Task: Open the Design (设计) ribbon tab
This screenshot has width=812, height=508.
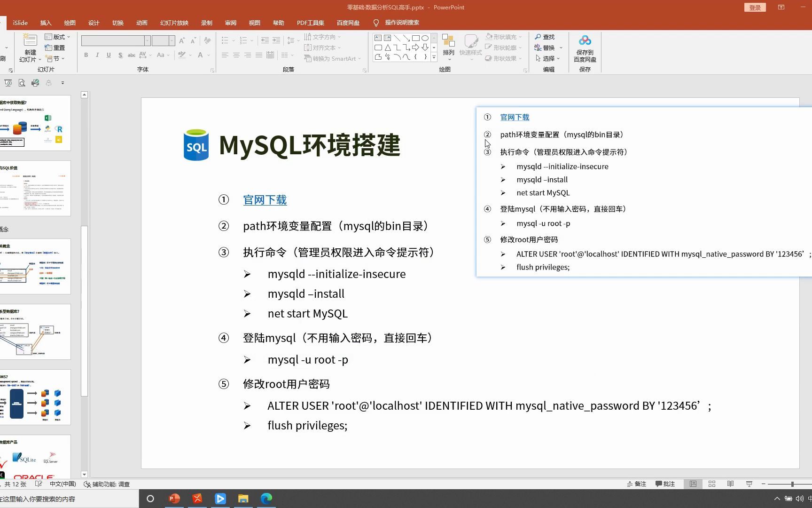Action: (94, 23)
